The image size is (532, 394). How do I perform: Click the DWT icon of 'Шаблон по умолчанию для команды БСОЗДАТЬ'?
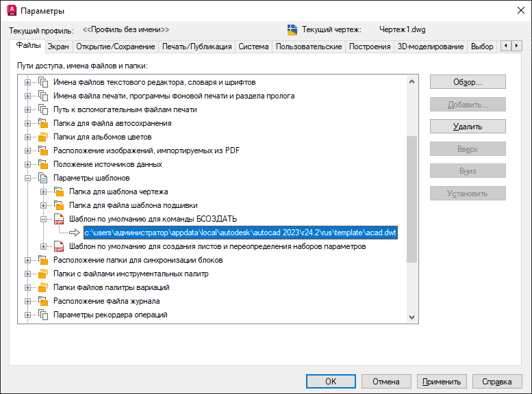click(59, 219)
